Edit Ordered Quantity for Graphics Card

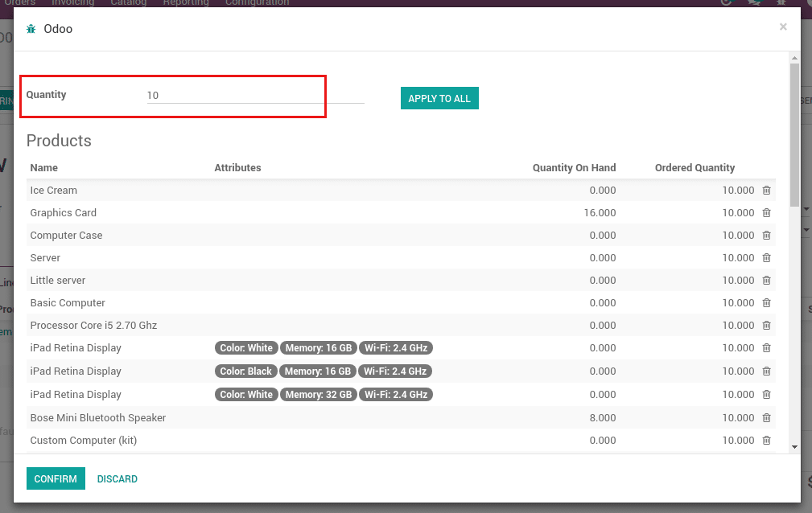pyautogui.click(x=738, y=213)
